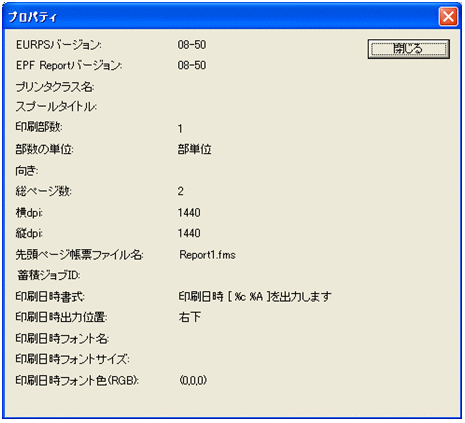Screen dimensions: 465x423
Task: Select the EPF Report version value 08-50
Action: [x=192, y=65]
